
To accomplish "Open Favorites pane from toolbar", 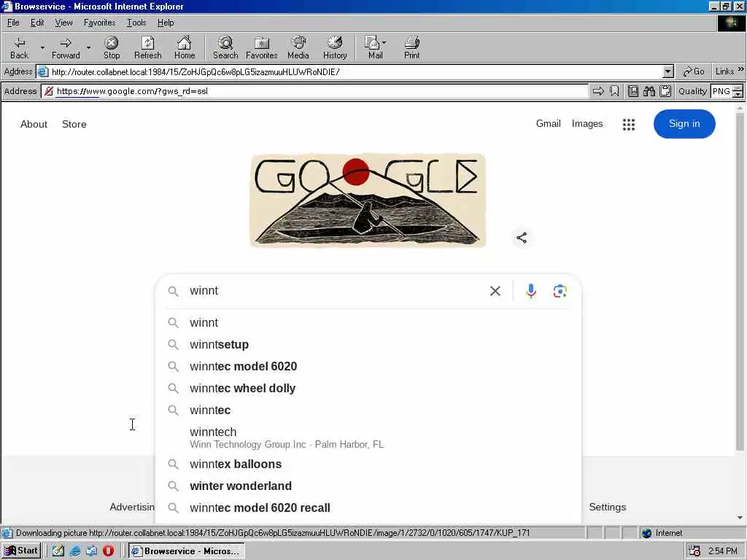I will [262, 47].
